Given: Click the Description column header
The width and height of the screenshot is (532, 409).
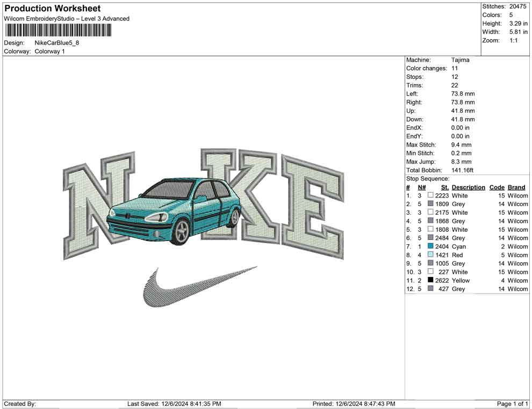Looking at the screenshot, I should click(x=468, y=187).
